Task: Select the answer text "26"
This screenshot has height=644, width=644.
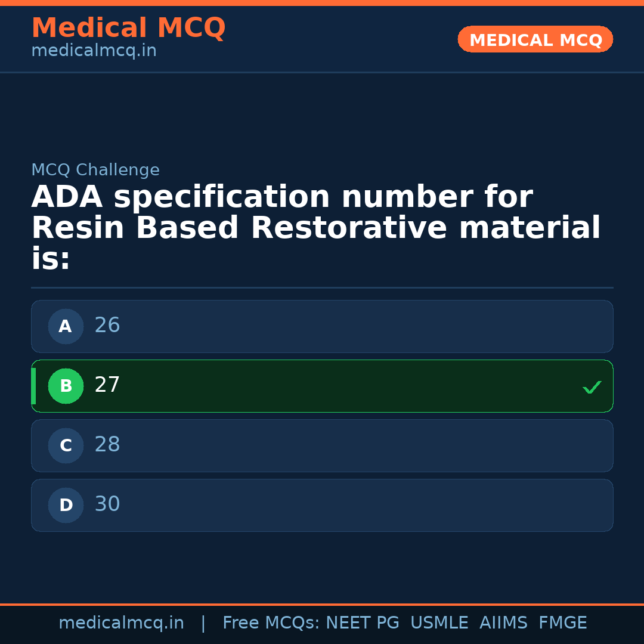Action: tap(107, 326)
